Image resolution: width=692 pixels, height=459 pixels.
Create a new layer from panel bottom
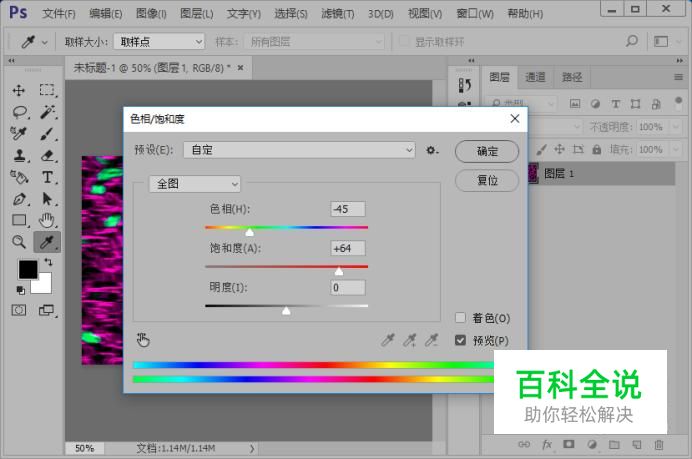point(636,444)
